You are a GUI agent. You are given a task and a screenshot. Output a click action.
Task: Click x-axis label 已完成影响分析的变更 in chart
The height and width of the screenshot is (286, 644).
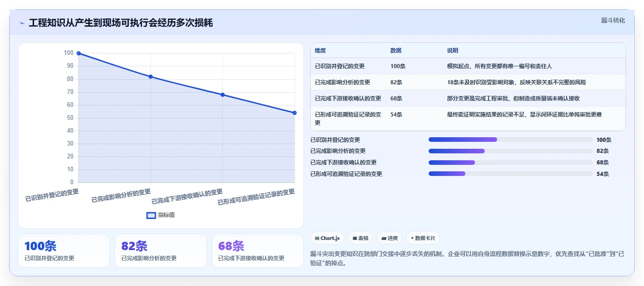pos(121,196)
